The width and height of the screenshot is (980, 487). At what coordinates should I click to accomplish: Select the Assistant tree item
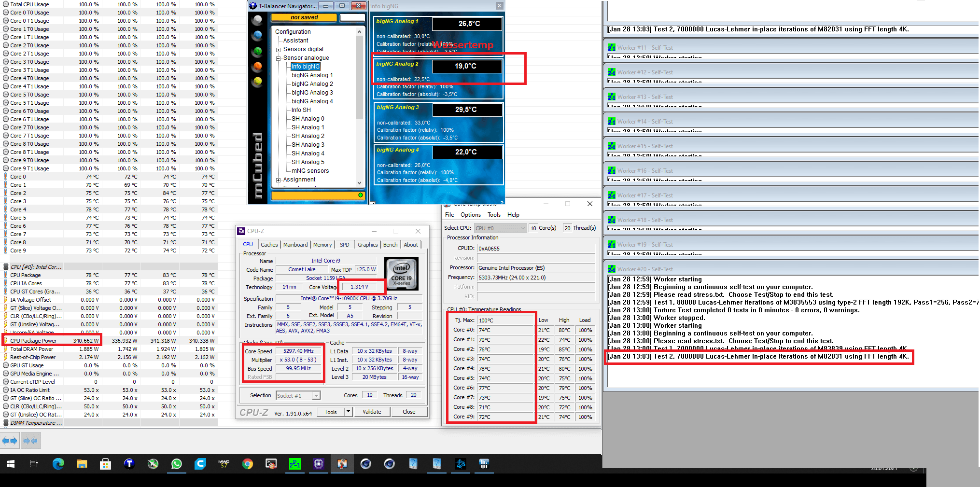(x=295, y=41)
